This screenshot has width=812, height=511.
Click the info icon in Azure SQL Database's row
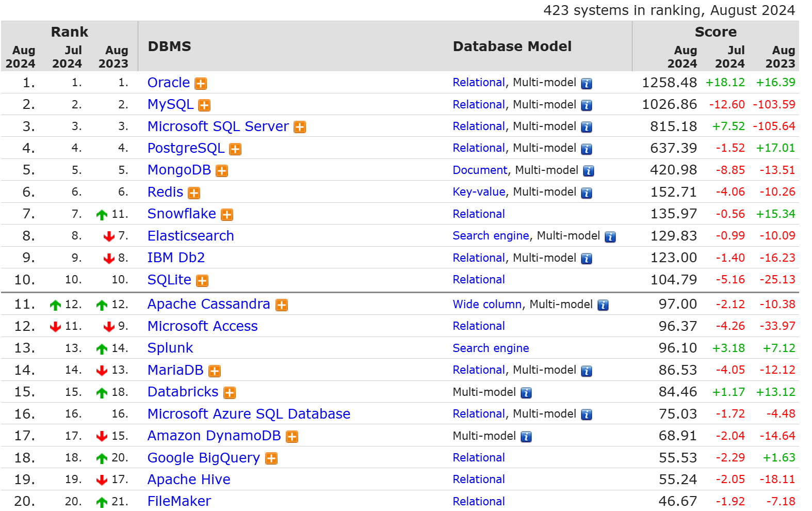pos(587,414)
